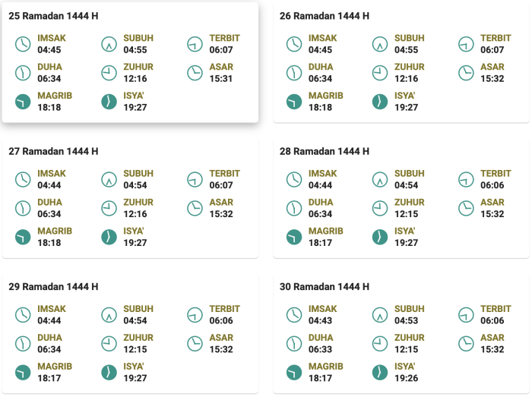Click Asar time 15:31 in 25 Ramadan card
The image size is (532, 397).
[221, 78]
